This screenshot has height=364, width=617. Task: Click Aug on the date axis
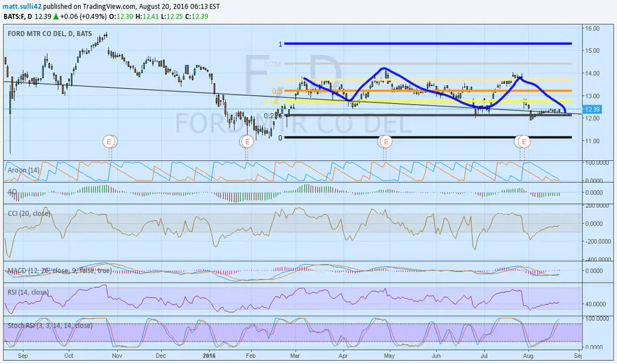pos(528,356)
